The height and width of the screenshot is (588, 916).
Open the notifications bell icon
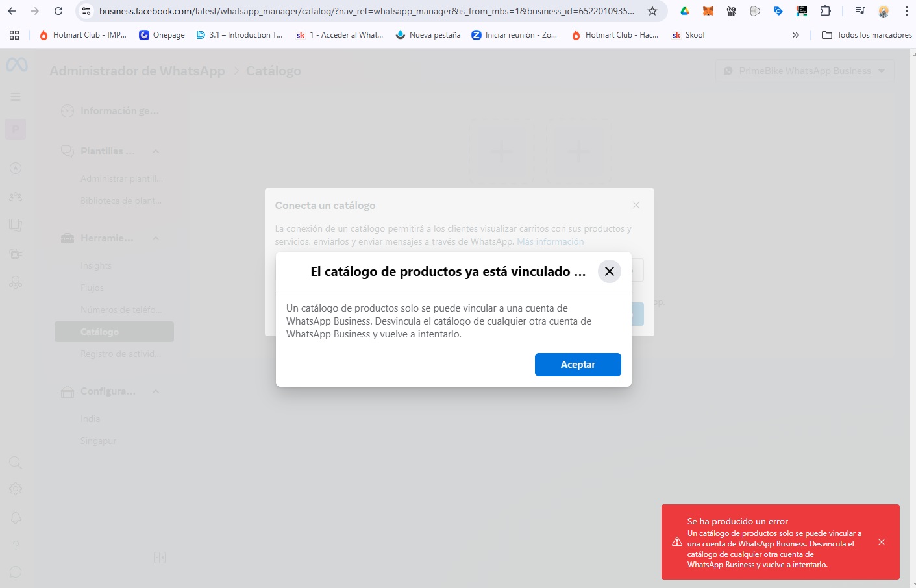pos(16,517)
